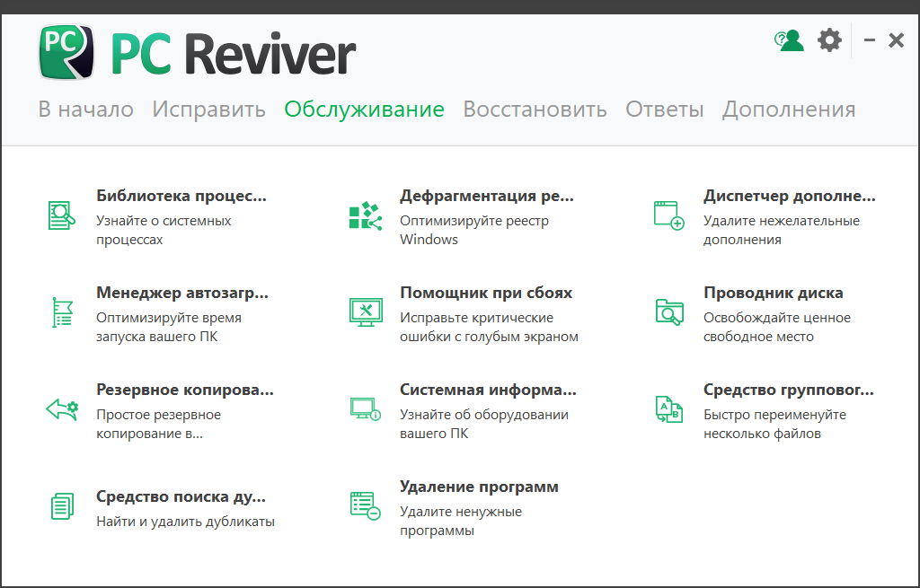Screen dimensions: 920x588
Task: Open settings with the gear icon
Action: pos(829,40)
